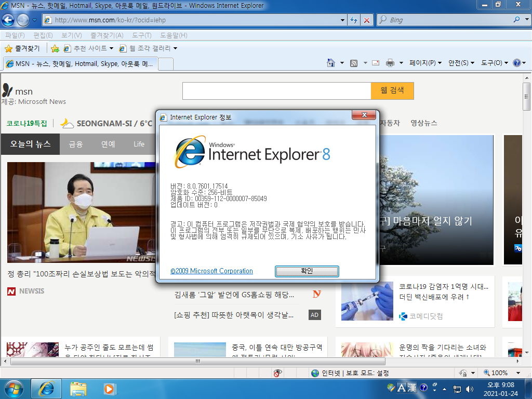Click the Home icon in the command bar
This screenshot has width=532, height=399.
(331, 63)
